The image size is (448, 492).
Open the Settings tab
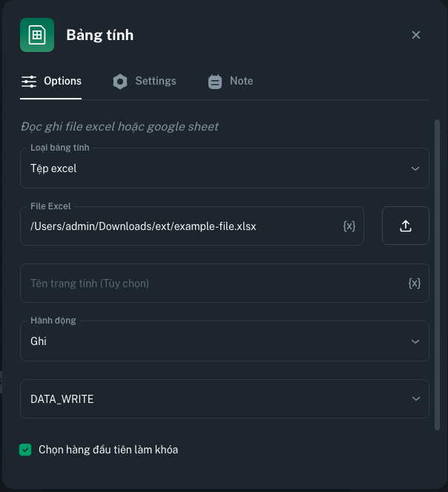(145, 82)
